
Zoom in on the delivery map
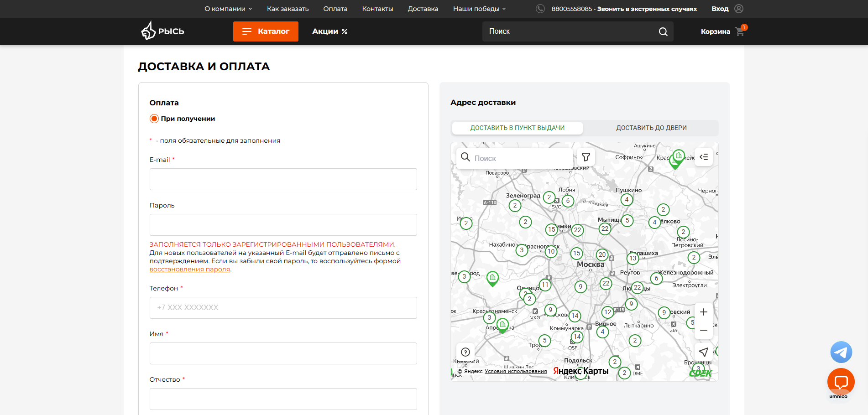click(x=704, y=312)
